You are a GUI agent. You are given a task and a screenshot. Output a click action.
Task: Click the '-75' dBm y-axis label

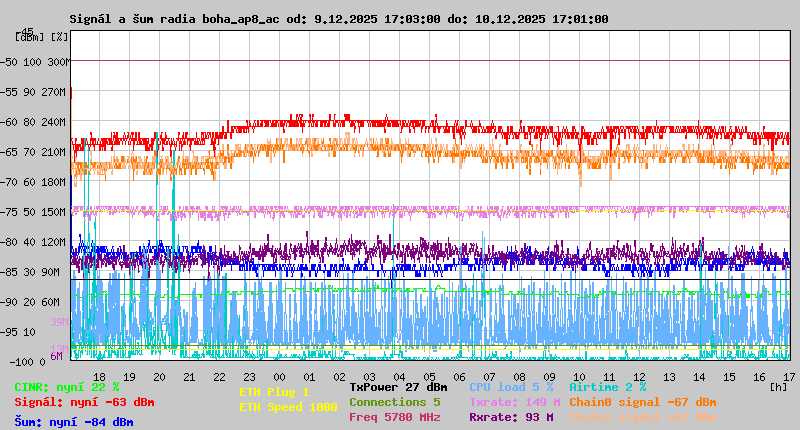coord(9,212)
